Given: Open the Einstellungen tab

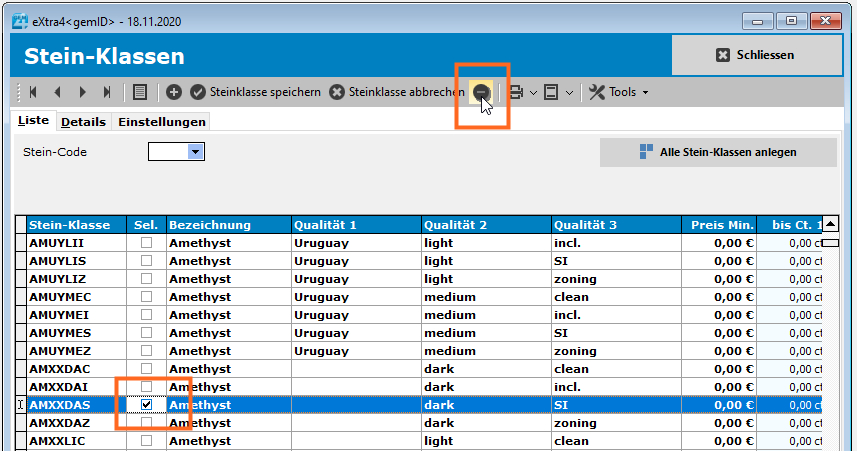Looking at the screenshot, I should [162, 122].
